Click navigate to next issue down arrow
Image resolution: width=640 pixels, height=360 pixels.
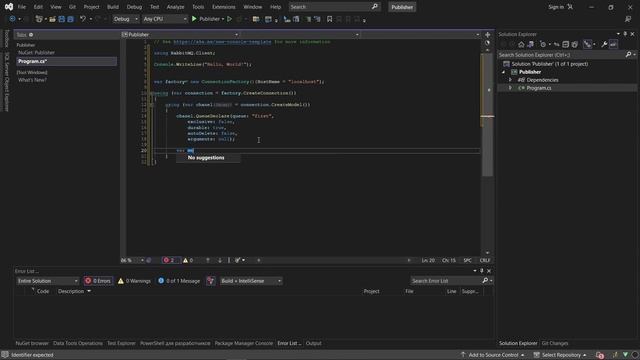tap(220, 260)
